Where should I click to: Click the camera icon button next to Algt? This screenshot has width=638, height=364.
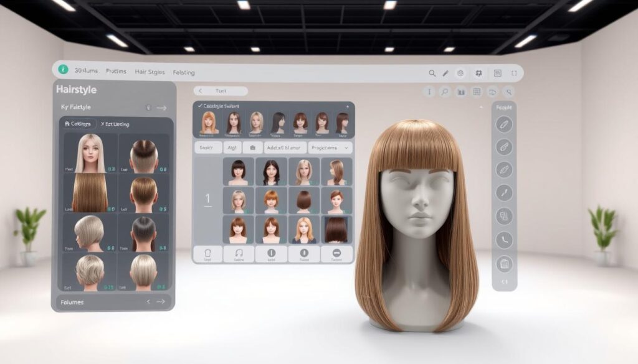coord(253,147)
